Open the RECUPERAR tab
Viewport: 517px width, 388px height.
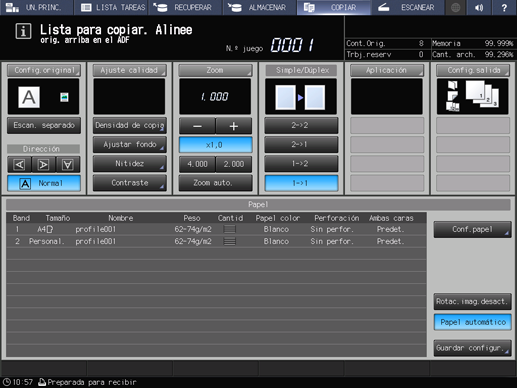tap(185, 7)
